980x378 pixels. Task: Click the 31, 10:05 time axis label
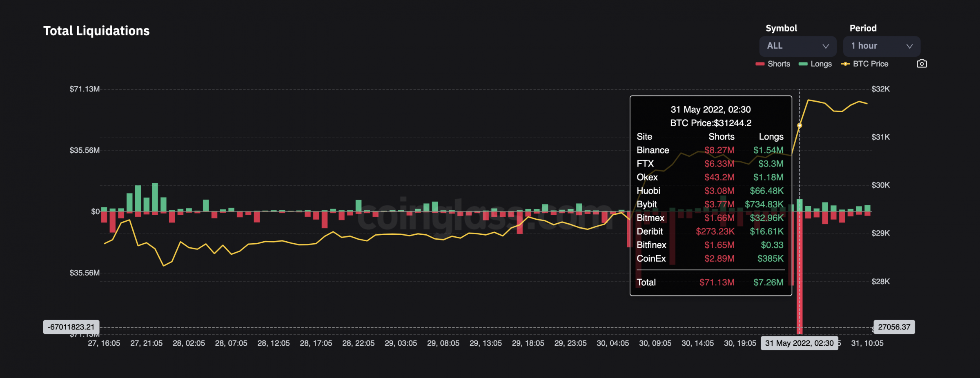(x=867, y=343)
